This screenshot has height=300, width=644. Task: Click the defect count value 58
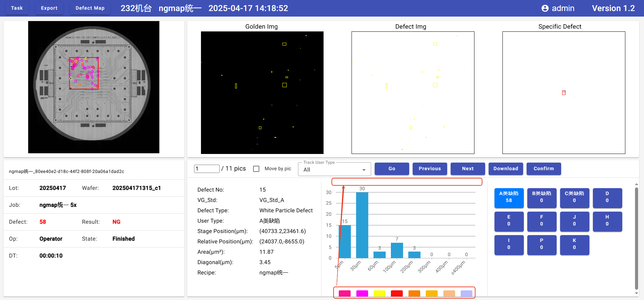click(x=43, y=222)
